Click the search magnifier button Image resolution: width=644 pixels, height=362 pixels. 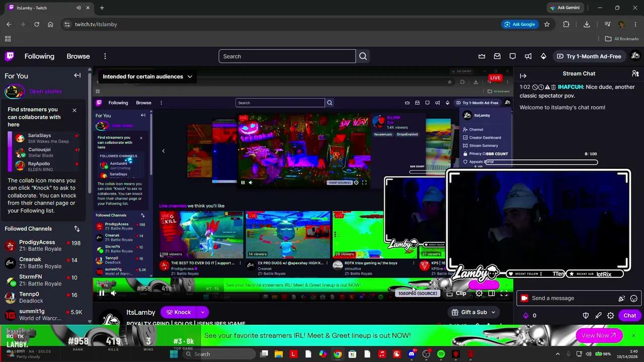(x=363, y=56)
